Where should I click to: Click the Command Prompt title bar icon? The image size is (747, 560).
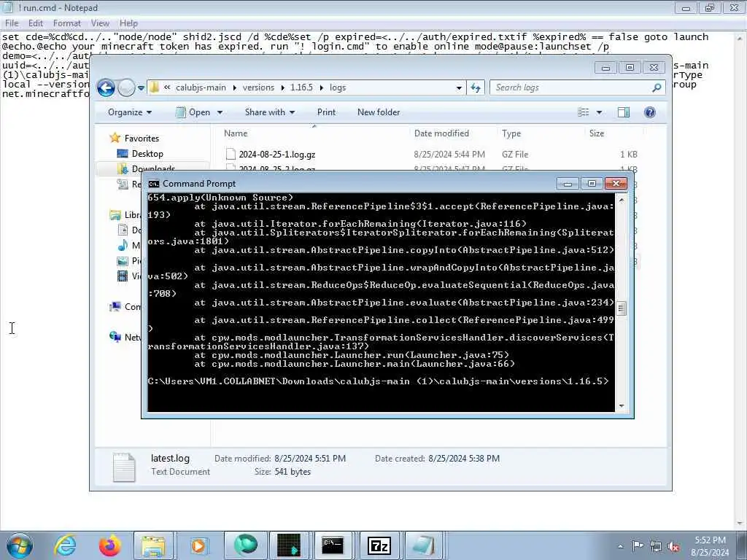click(x=153, y=184)
